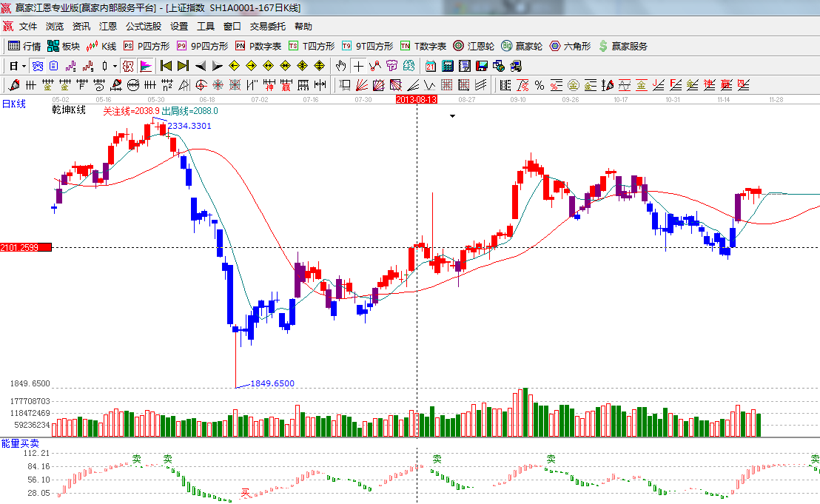Open the 江恩轮 (Gann wheel) tool
820x504 pixels.
tap(474, 46)
